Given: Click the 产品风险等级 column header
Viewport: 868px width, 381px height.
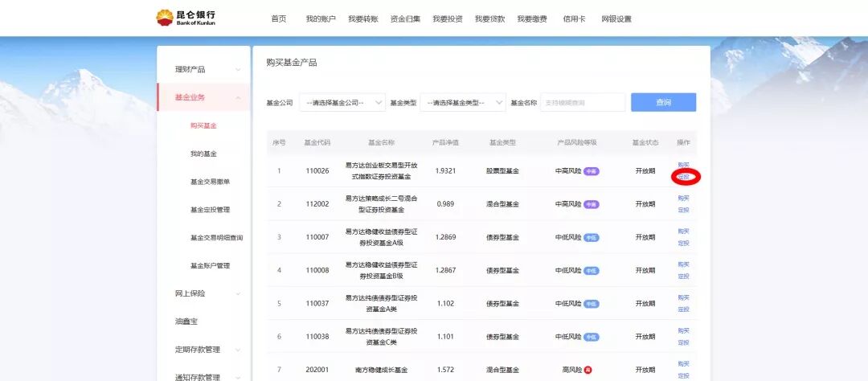Looking at the screenshot, I should [x=577, y=143].
